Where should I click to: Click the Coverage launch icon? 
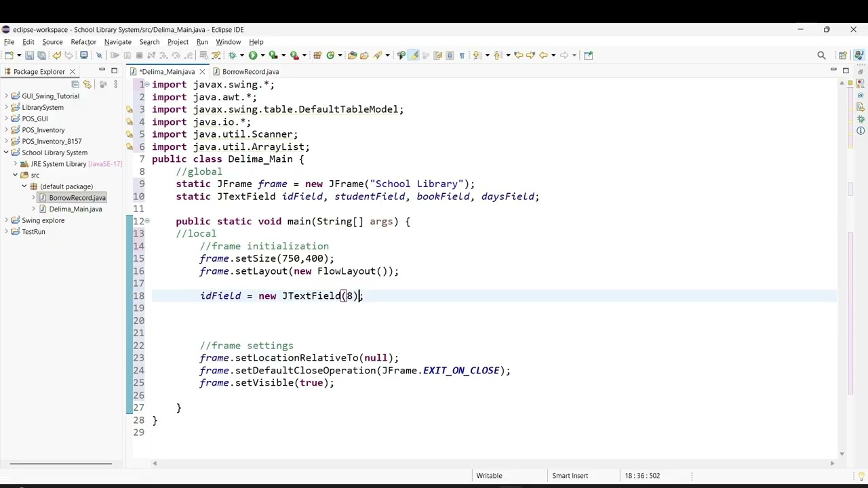point(273,55)
